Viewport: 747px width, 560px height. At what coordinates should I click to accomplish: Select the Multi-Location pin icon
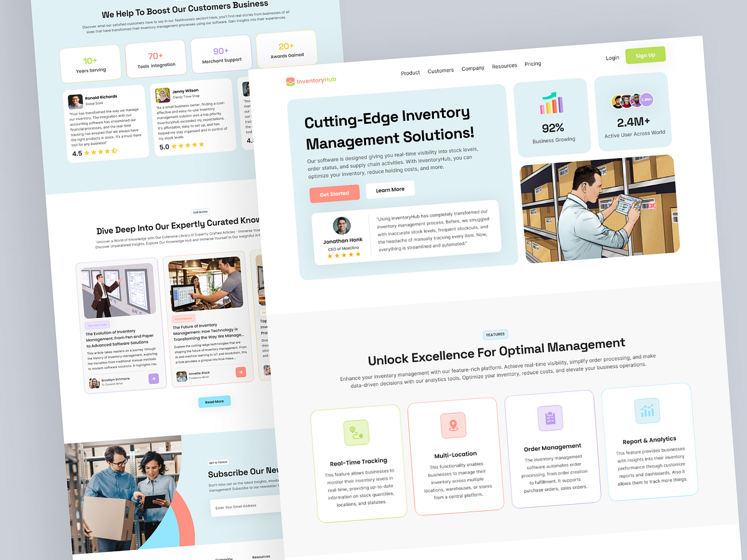coord(453,425)
